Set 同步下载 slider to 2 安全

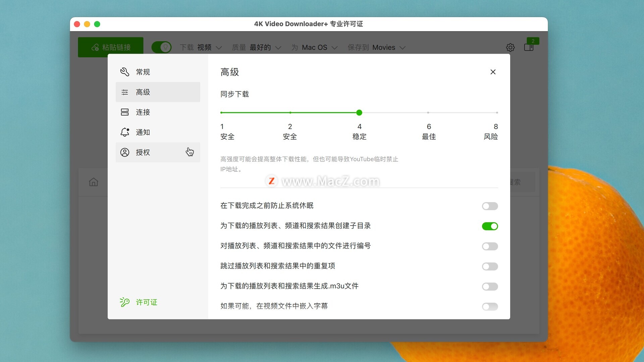click(290, 113)
